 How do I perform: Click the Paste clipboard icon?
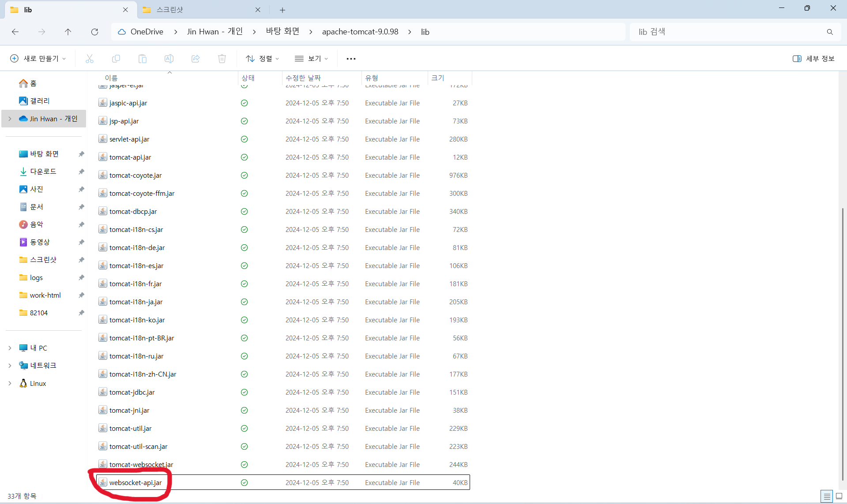143,59
